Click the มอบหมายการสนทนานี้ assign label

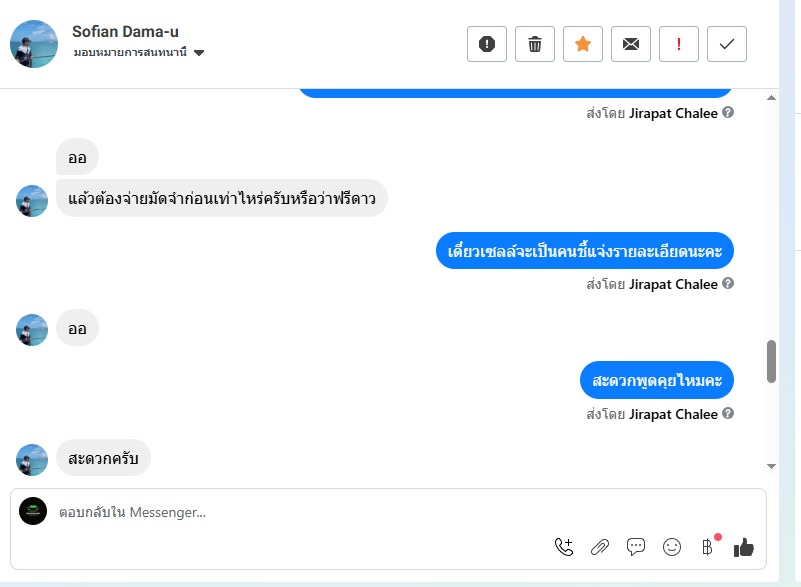click(130, 52)
